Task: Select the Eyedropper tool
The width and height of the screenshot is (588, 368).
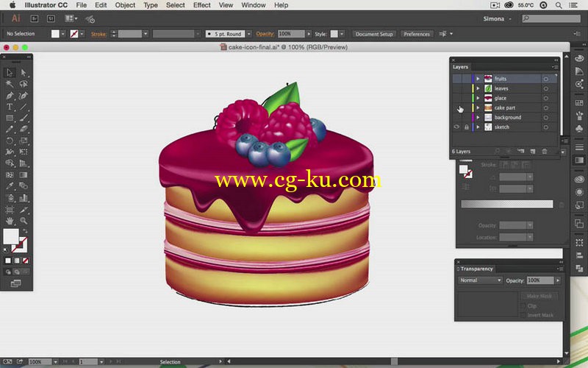Action: click(10, 186)
